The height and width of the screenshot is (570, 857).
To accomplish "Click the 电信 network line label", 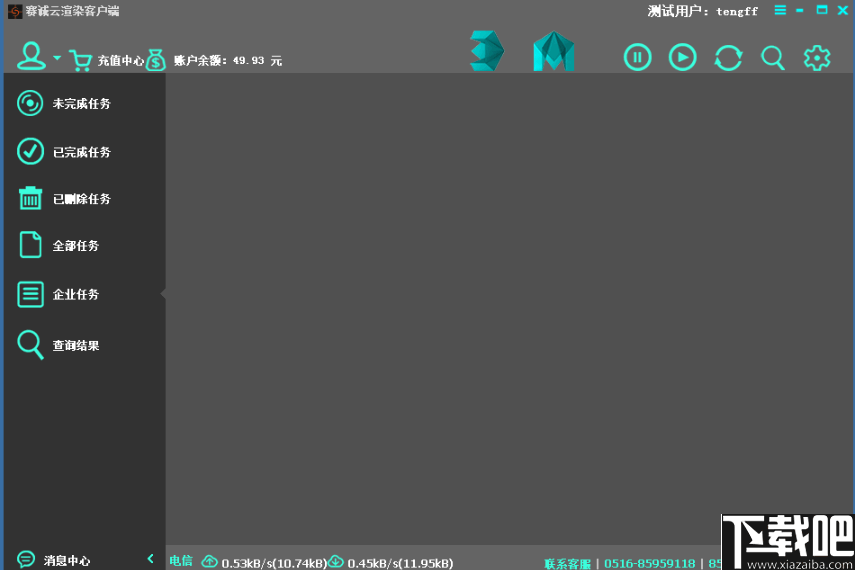I will 181,561.
